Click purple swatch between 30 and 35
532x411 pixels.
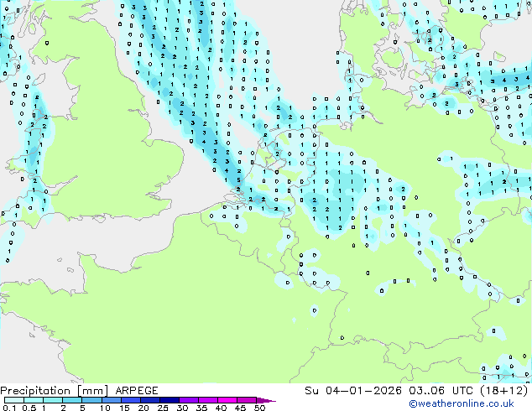189,400
